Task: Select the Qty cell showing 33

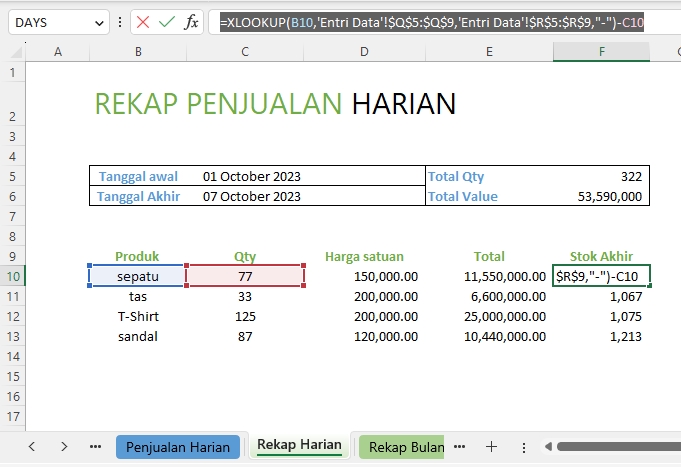Action: click(245, 296)
